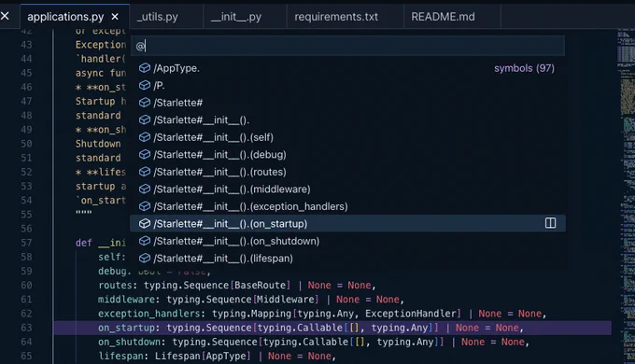Image resolution: width=635 pixels, height=364 pixels.
Task: Pick the /Starlette#__init__().(middleware) symbol
Action: pos(347,189)
